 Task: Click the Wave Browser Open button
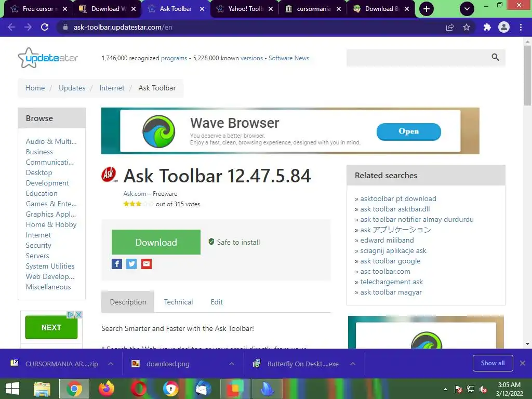tap(408, 131)
